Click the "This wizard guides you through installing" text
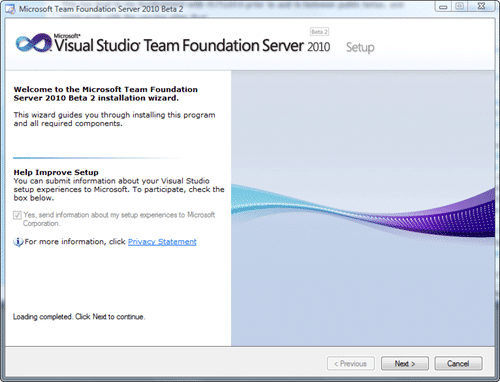This screenshot has height=382, width=500. tap(114, 119)
